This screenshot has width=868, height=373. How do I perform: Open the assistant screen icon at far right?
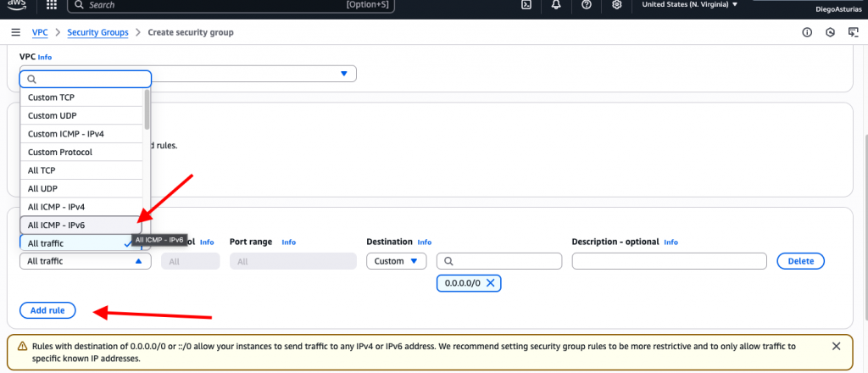pos(853,33)
